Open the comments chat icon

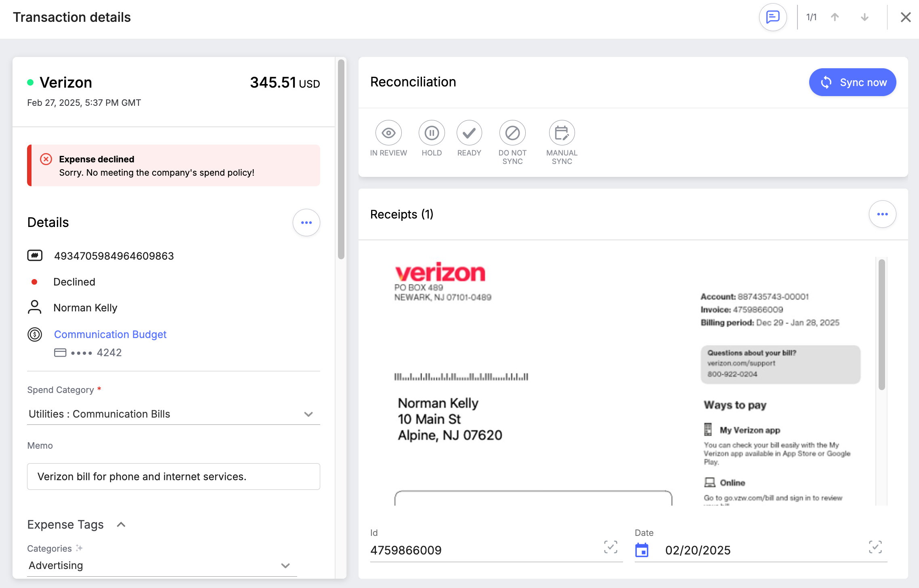[x=772, y=17]
